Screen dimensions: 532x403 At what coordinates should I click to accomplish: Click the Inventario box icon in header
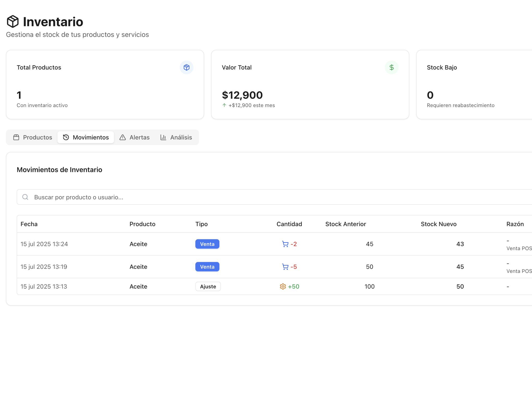point(13,21)
